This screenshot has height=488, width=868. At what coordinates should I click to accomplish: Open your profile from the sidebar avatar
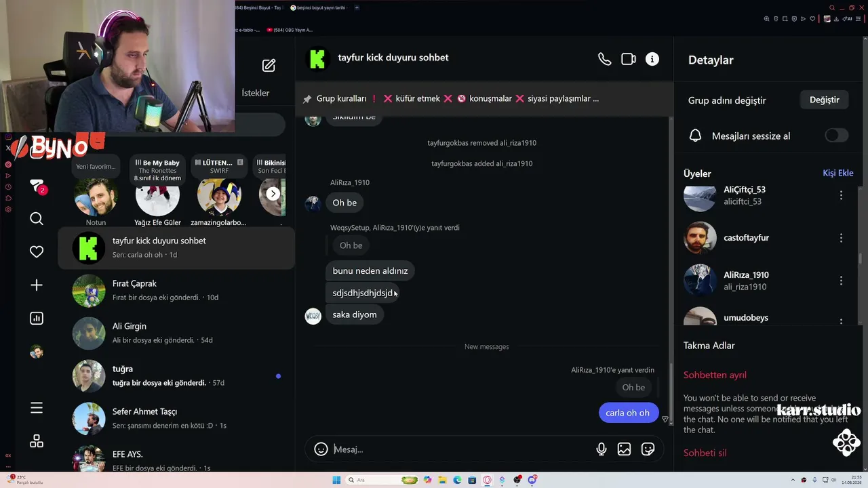click(37, 352)
